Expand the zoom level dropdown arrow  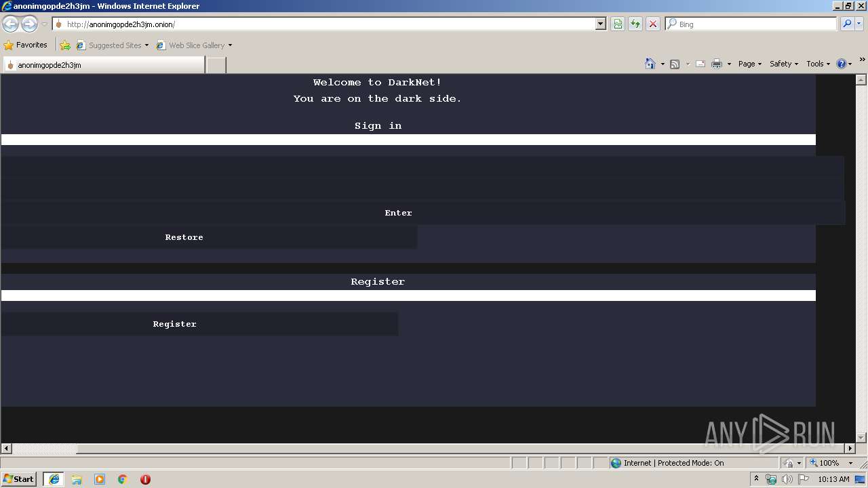[851, 463]
